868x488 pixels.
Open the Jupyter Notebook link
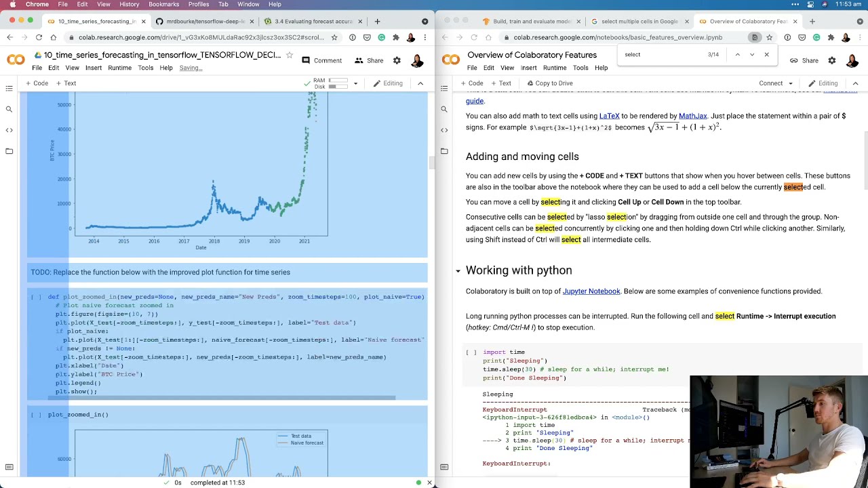(x=591, y=291)
